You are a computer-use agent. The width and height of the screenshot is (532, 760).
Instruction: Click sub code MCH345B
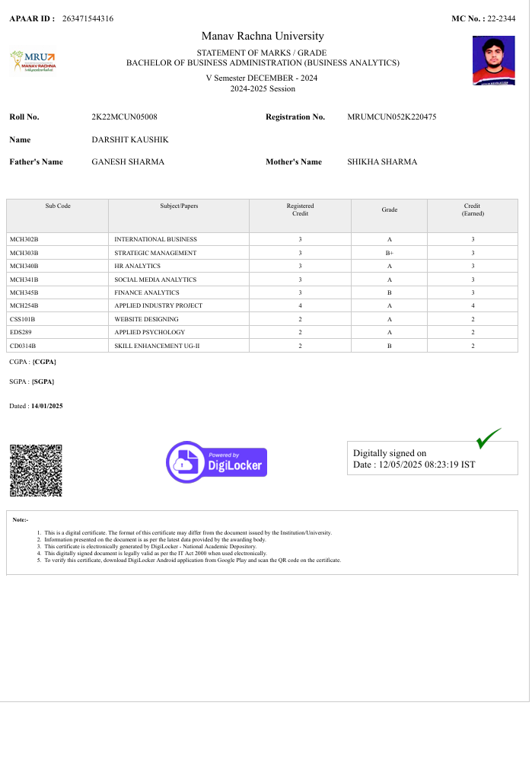tap(24, 292)
